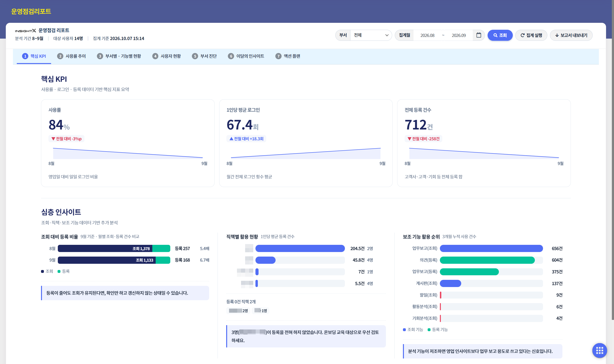Open the 부서 진단 tab

coord(204,56)
